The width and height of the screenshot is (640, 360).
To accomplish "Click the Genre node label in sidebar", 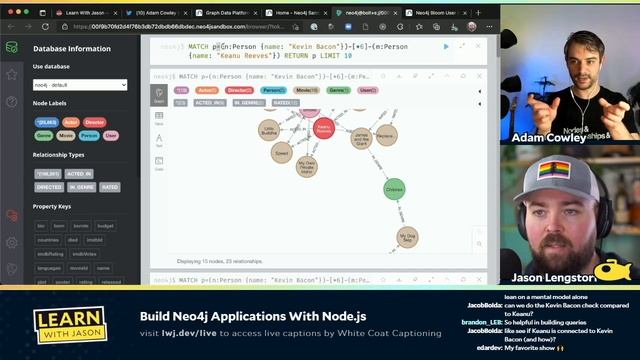I will [44, 136].
